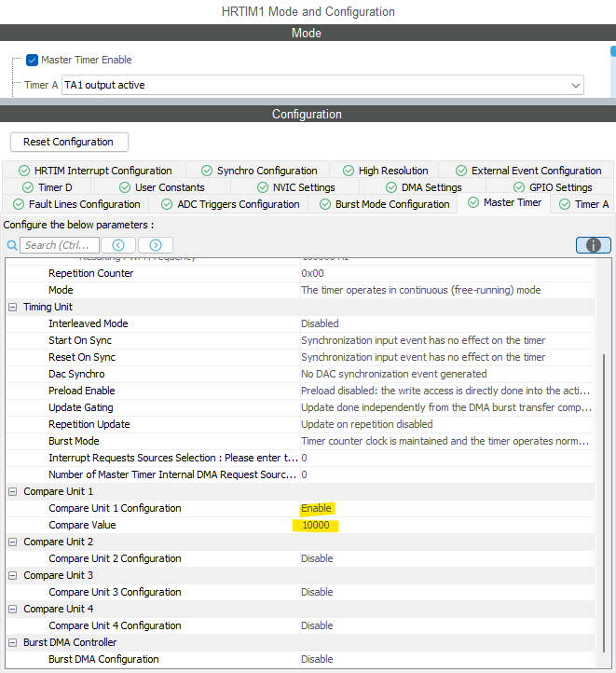616x673 pixels.
Task: Click the Burst Mode value
Action: (445, 441)
